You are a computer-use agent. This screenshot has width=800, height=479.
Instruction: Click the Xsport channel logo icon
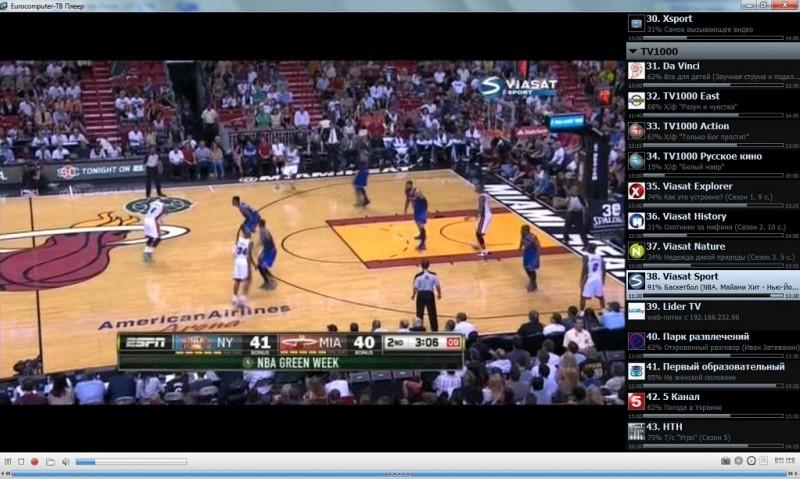point(636,23)
